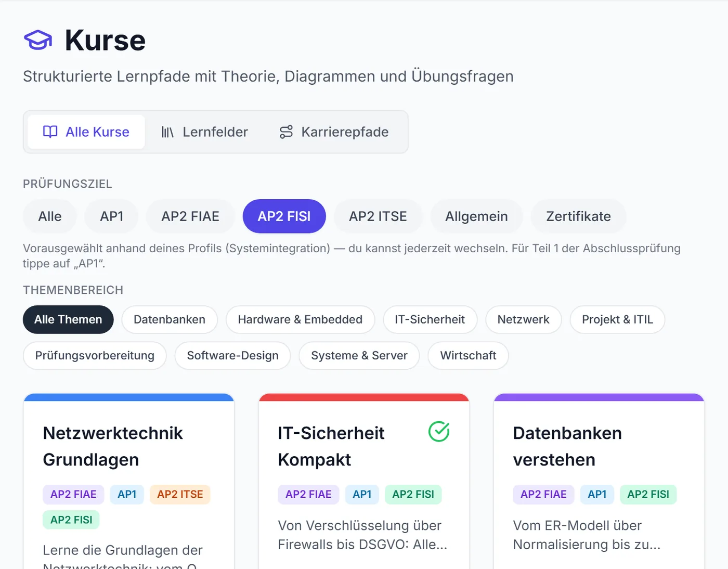The width and height of the screenshot is (728, 569).
Task: Filter courses by AP2 FIAE
Action: pos(190,216)
